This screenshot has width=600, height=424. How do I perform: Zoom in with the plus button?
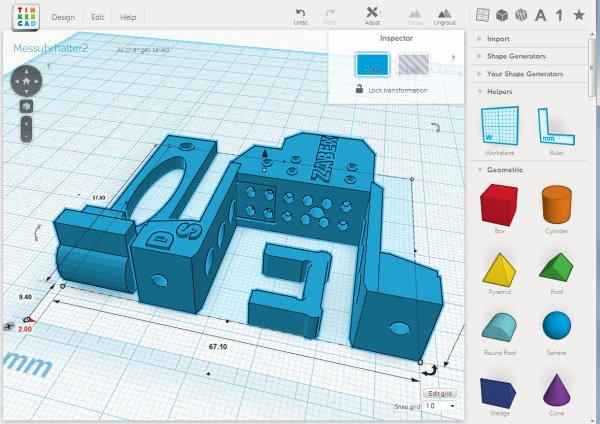point(26,124)
